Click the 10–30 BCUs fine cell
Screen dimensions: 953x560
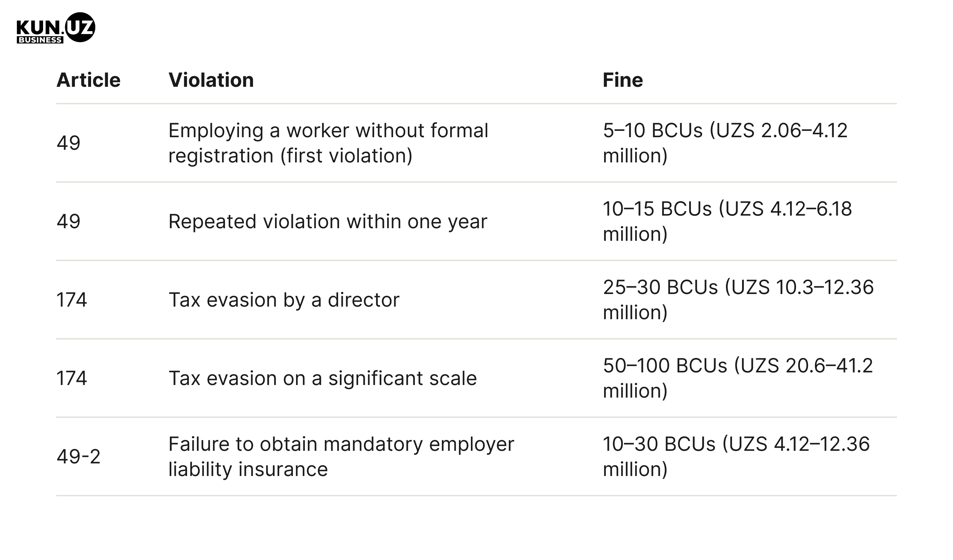click(x=736, y=456)
